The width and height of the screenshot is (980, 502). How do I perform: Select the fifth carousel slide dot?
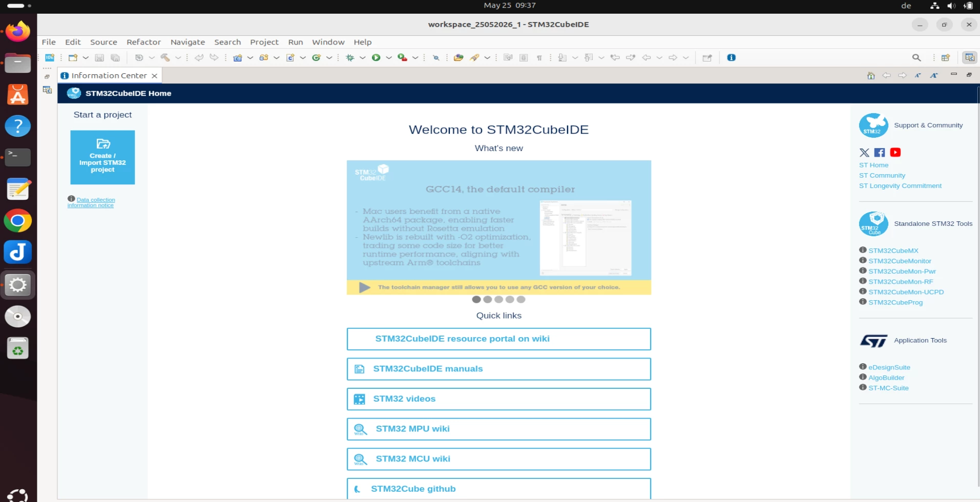[x=521, y=300]
